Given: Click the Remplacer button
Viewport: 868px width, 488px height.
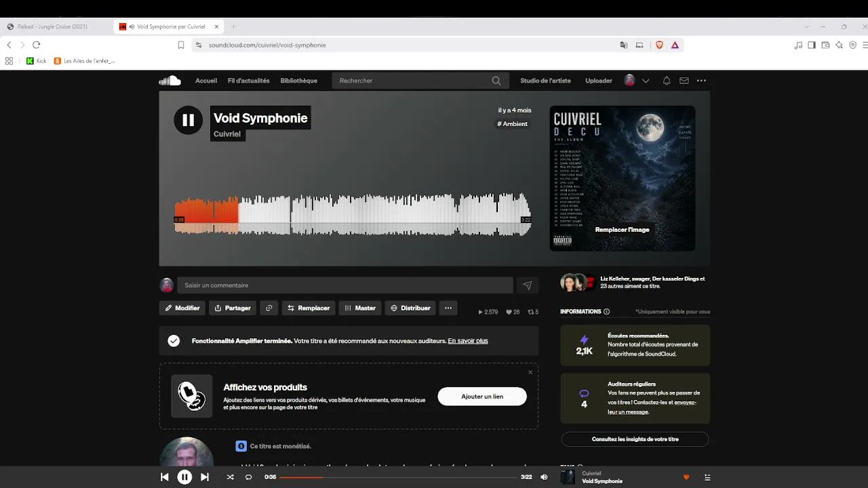Looking at the screenshot, I should tap(309, 308).
